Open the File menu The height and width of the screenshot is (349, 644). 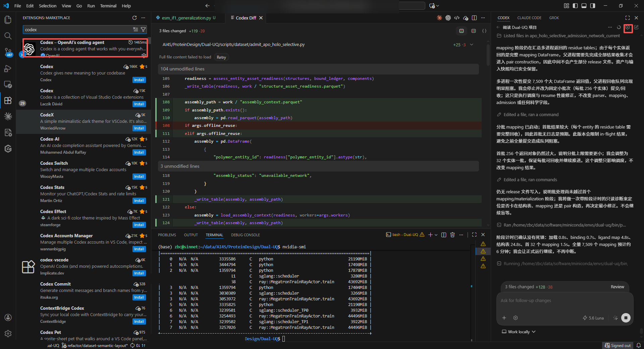tap(18, 6)
